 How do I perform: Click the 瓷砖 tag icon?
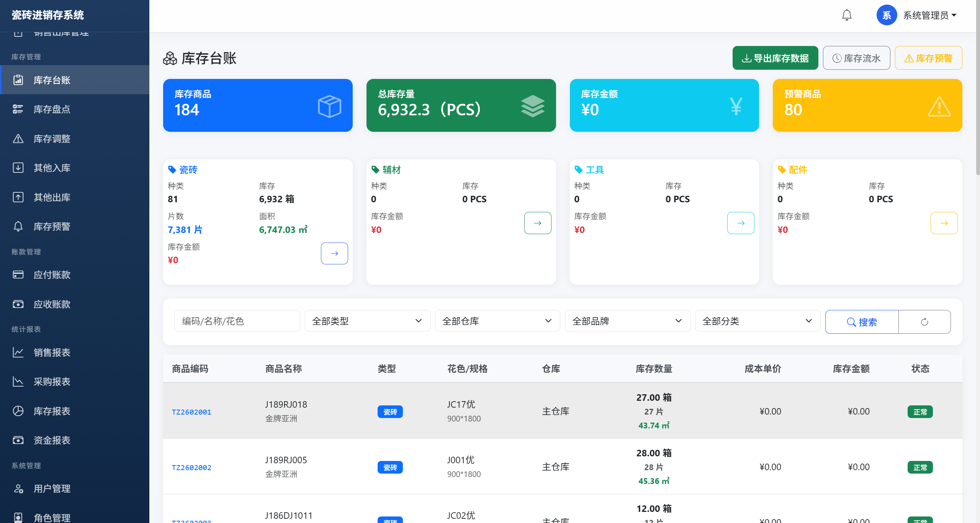172,170
